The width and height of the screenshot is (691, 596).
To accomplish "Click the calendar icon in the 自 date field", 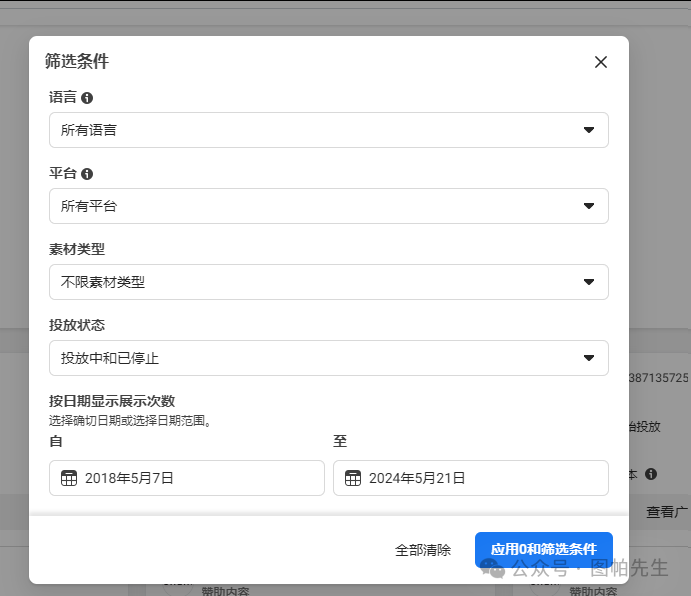I will tap(69, 478).
